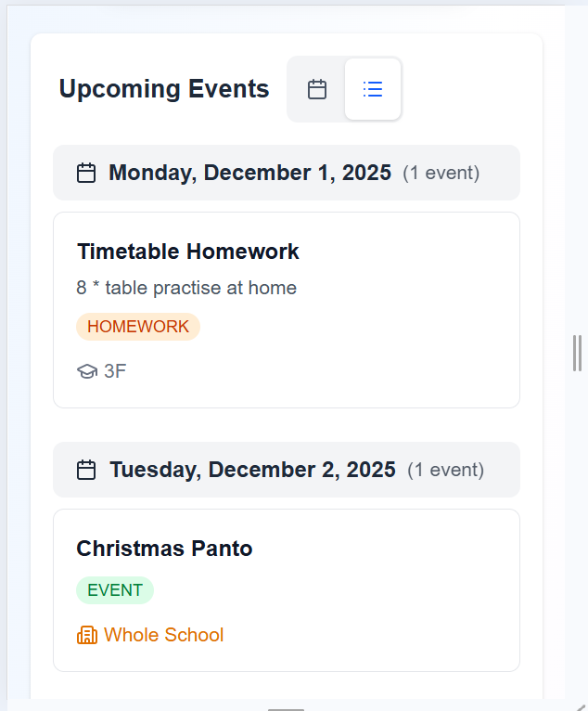Open the Christmas Panto event
The image size is (588, 711).
164,549
